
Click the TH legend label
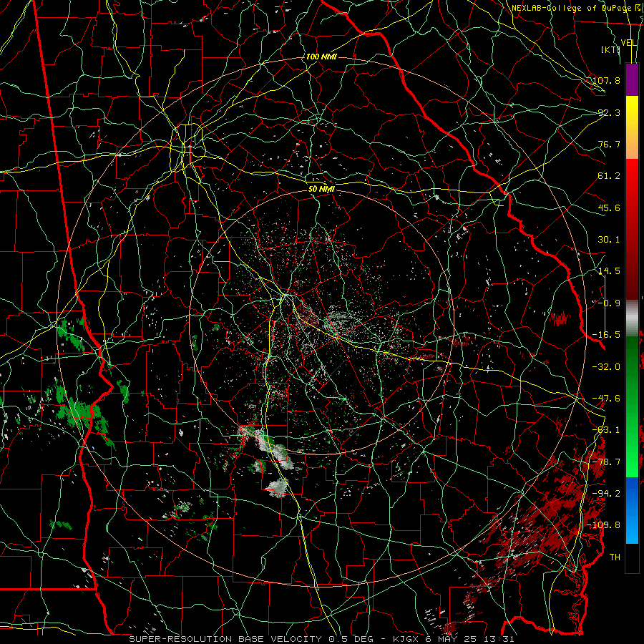coord(615,557)
